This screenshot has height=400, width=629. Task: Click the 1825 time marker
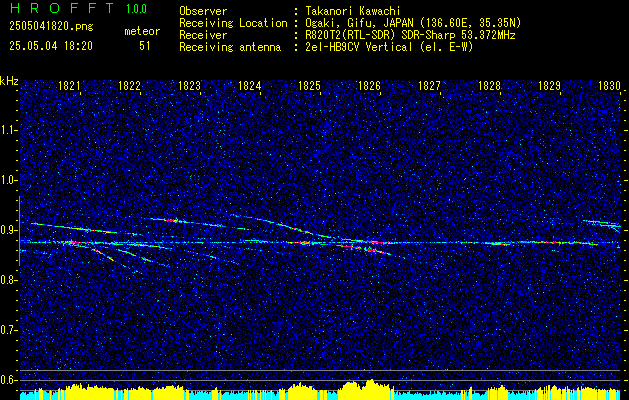(309, 85)
